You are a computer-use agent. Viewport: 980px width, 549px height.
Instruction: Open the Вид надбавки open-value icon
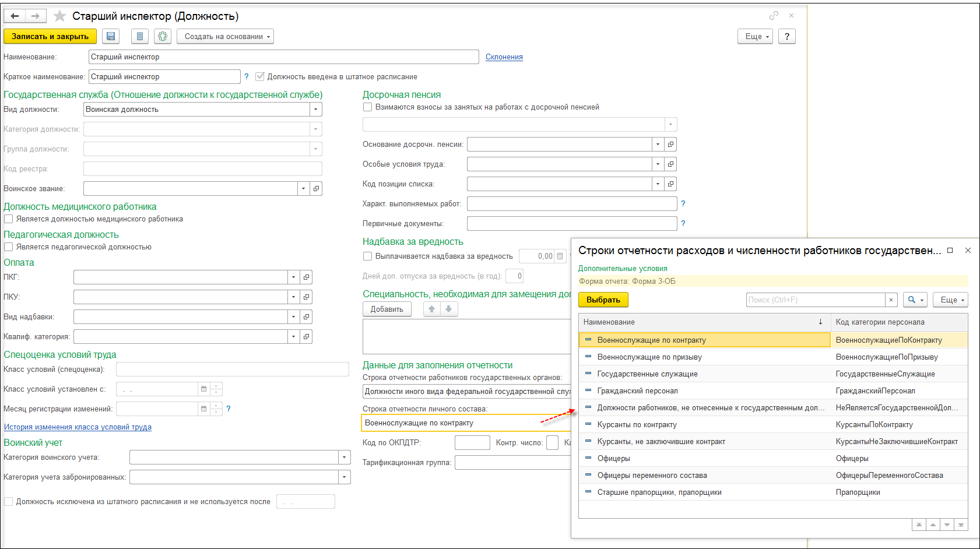306,316
